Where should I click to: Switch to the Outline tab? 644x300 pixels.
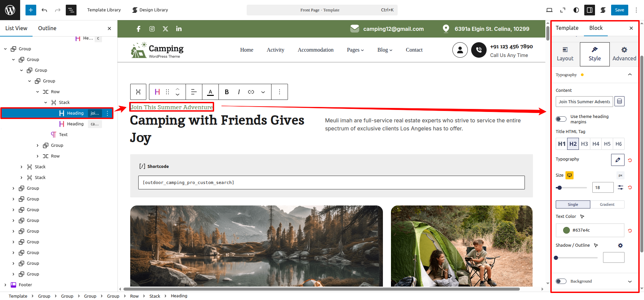tap(47, 28)
